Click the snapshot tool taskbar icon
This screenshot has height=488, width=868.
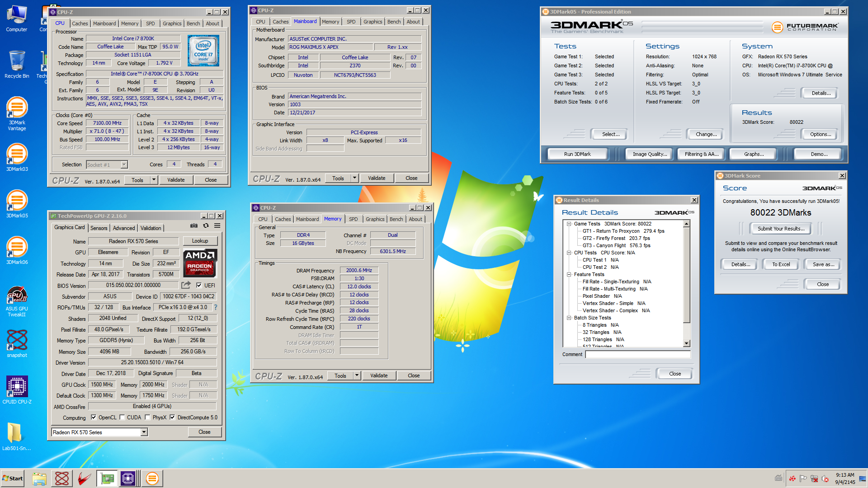pyautogui.click(x=62, y=479)
